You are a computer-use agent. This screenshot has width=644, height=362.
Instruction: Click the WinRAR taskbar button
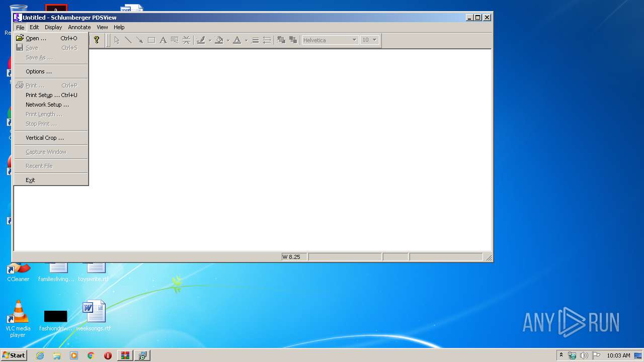click(125, 355)
